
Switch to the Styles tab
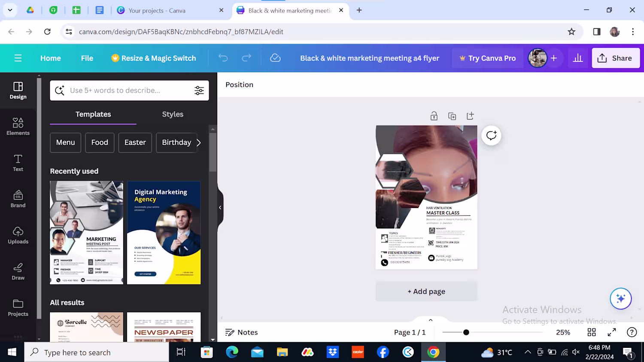pos(173,115)
